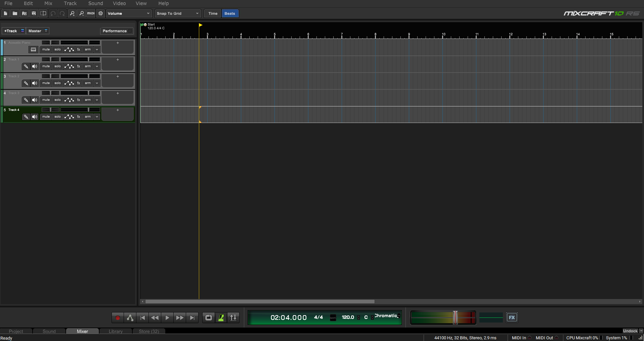
Task: Mute Track 2
Action: [46, 83]
